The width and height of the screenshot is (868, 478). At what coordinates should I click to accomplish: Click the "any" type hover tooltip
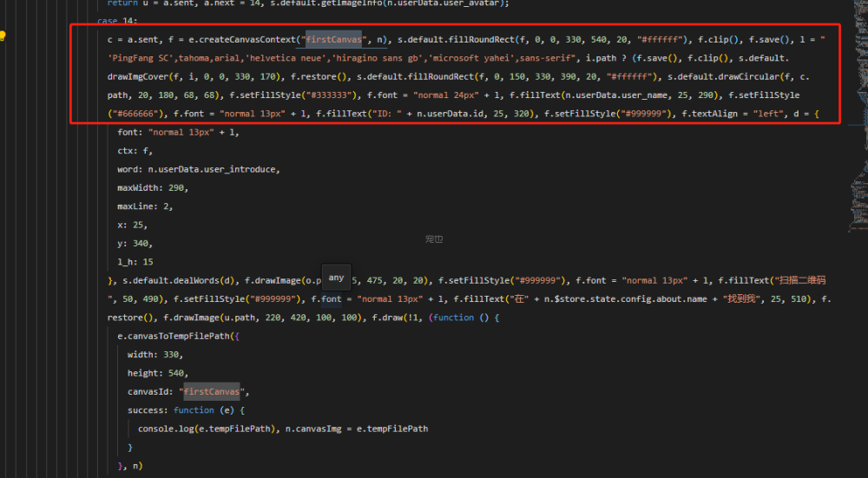point(336,278)
